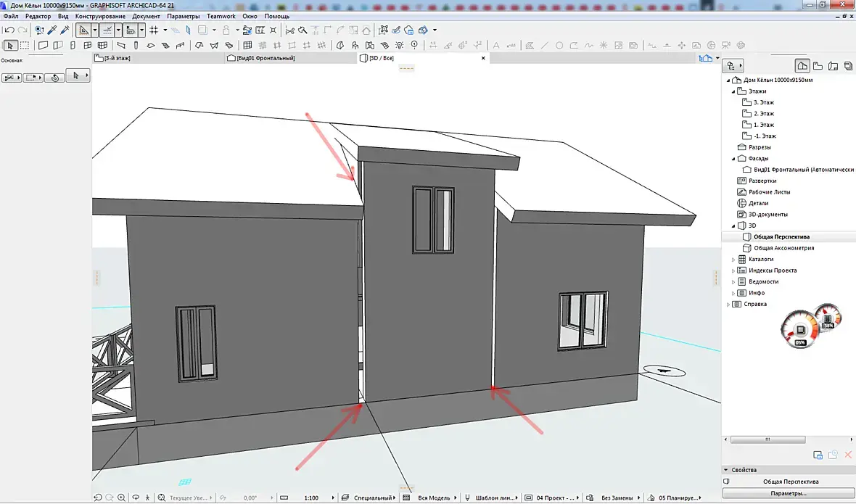Open the Teamwork menu

(x=221, y=17)
